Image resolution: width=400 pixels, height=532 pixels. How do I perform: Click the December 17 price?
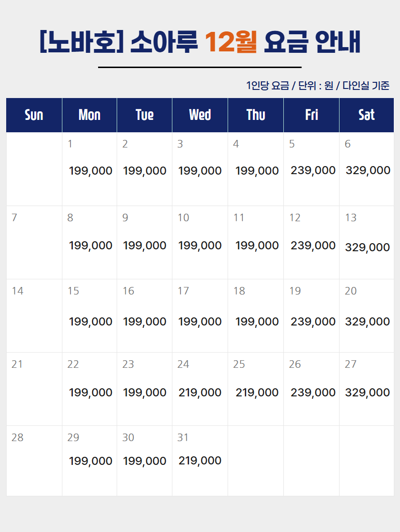[200, 321]
